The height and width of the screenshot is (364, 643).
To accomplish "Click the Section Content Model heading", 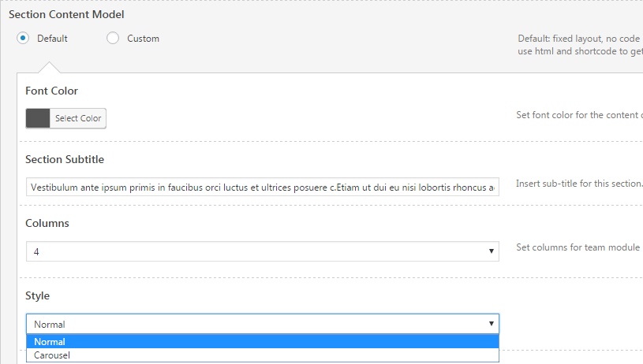I will [x=66, y=14].
